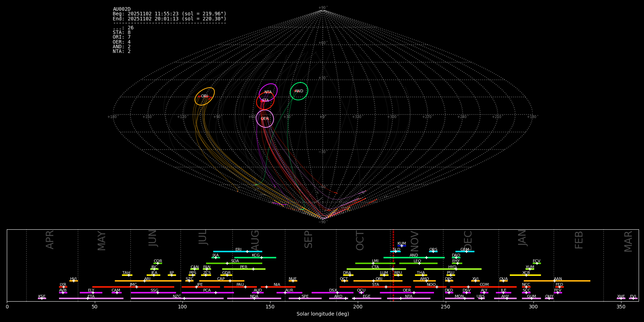Image resolution: width=644 pixels, height=322 pixels.
Task: Click the ETA shower bar in timeline
Action: click(x=91, y=298)
